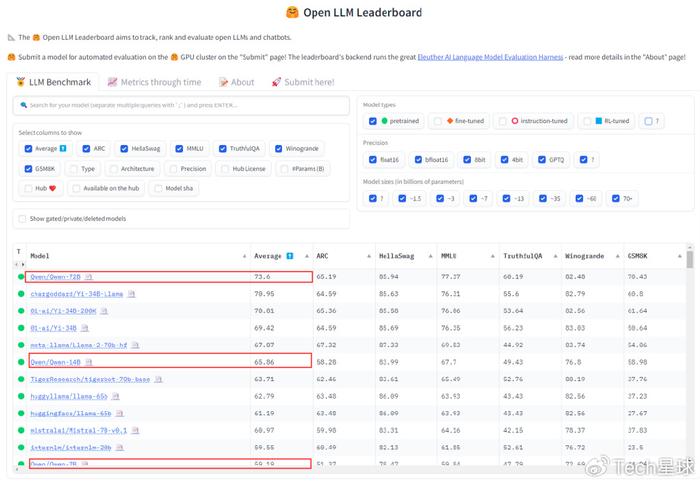Enable the Architecture column checkbox
Viewport: 700px width, 483px height.
click(114, 169)
